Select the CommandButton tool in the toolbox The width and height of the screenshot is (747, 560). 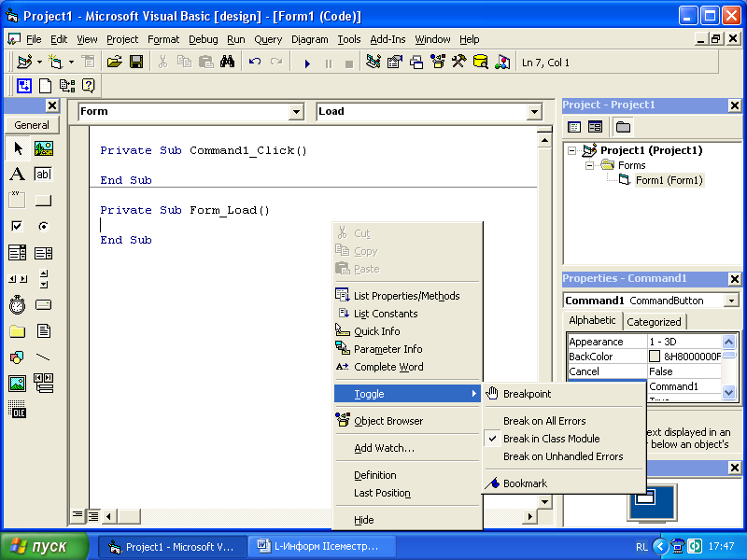point(43,201)
